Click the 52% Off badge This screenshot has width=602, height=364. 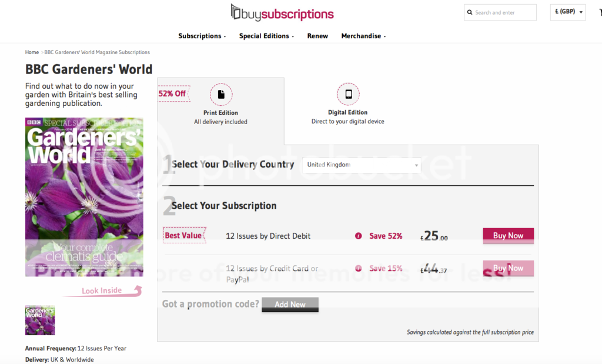173,93
